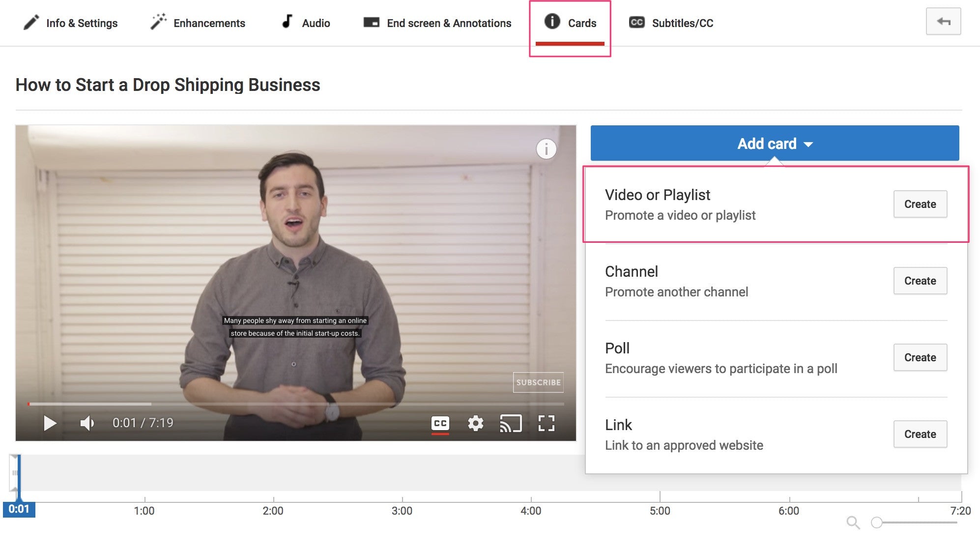
Task: Click the info card icon on video
Action: coord(546,149)
